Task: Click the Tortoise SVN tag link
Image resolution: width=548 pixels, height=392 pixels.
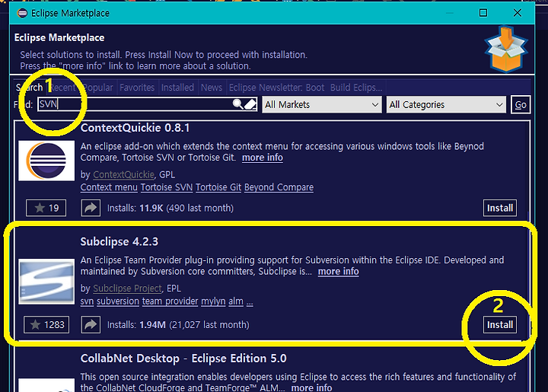Action: pos(167,187)
